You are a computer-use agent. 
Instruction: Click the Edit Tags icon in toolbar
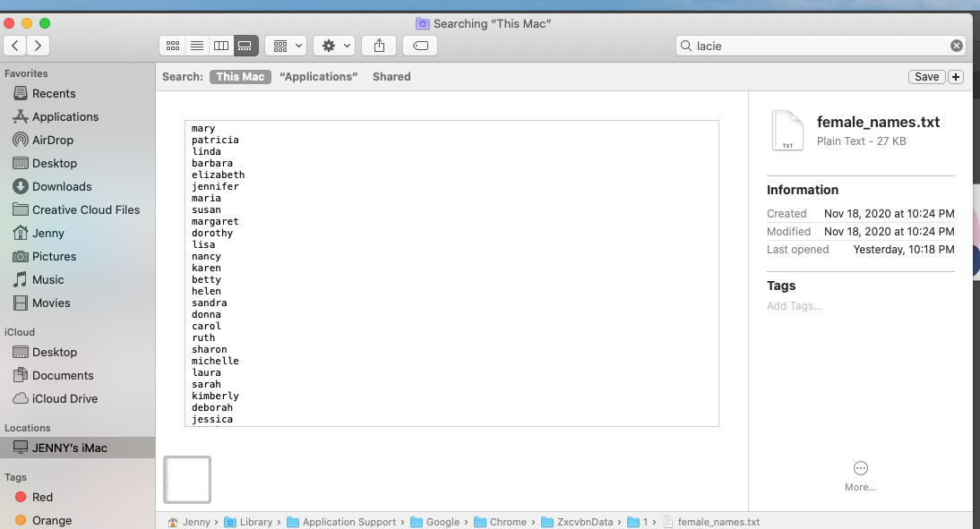(419, 45)
